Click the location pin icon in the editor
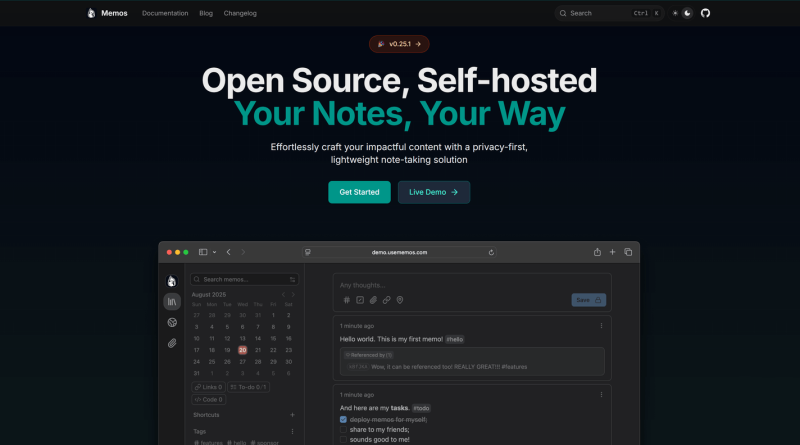 (399, 300)
